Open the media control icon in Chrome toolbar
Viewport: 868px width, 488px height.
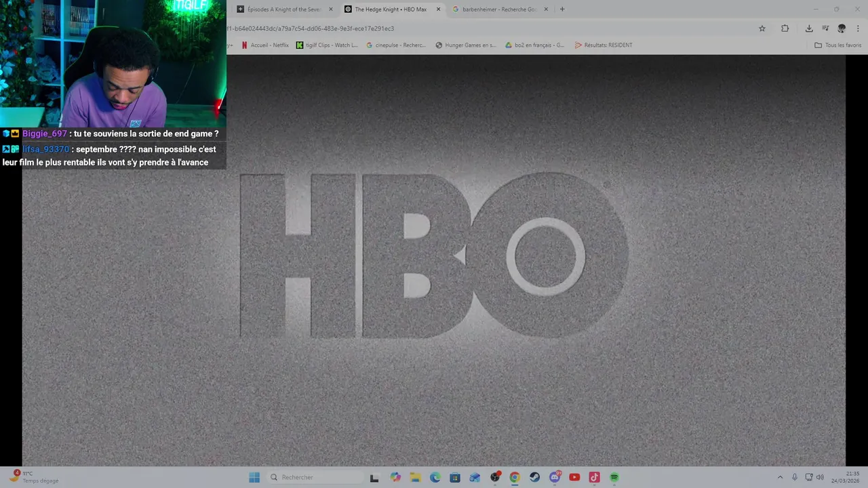(825, 28)
